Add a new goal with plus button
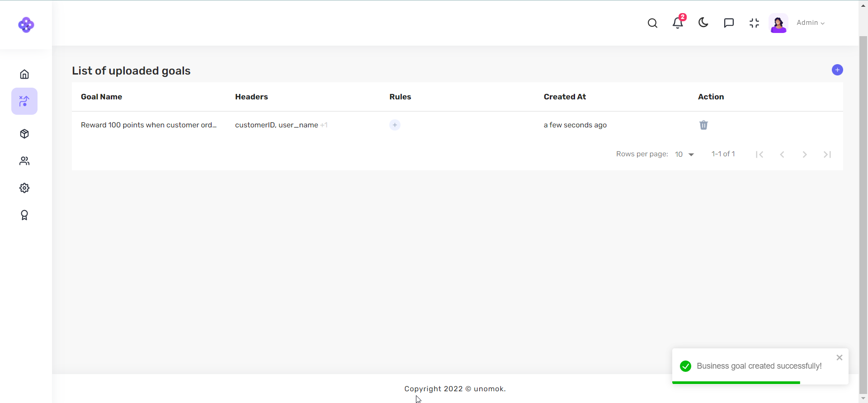The width and height of the screenshot is (868, 403). pyautogui.click(x=837, y=70)
